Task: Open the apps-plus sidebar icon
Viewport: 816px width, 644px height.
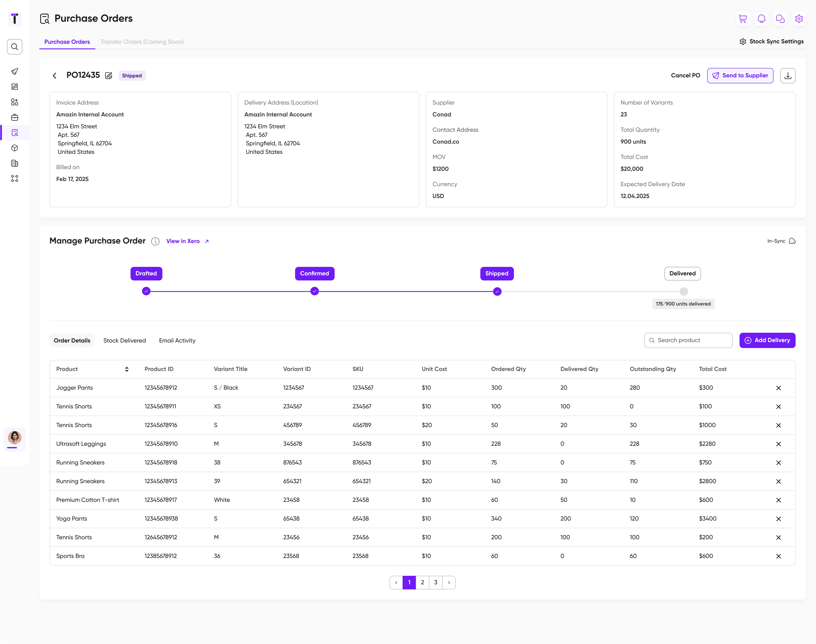Action: pos(15,102)
